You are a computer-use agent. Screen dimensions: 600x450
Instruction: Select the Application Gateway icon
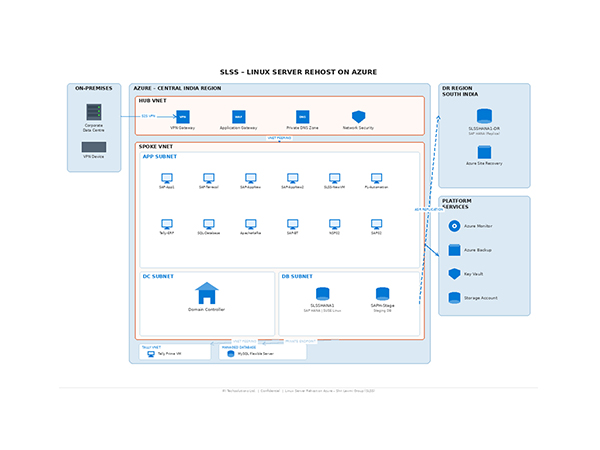(239, 117)
